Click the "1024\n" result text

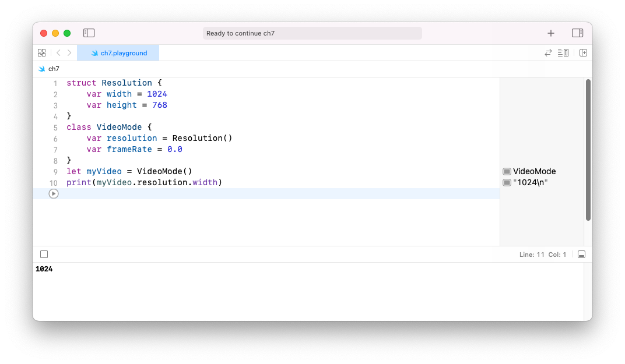point(530,182)
